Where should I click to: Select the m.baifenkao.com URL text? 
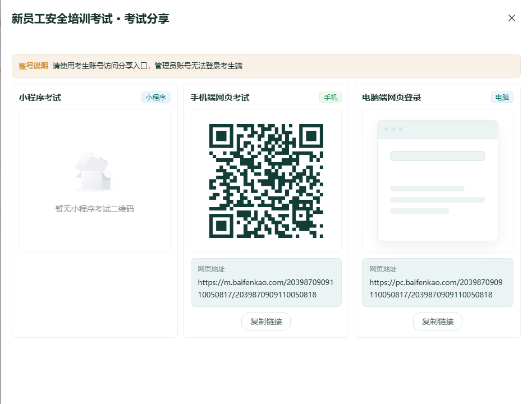point(265,288)
